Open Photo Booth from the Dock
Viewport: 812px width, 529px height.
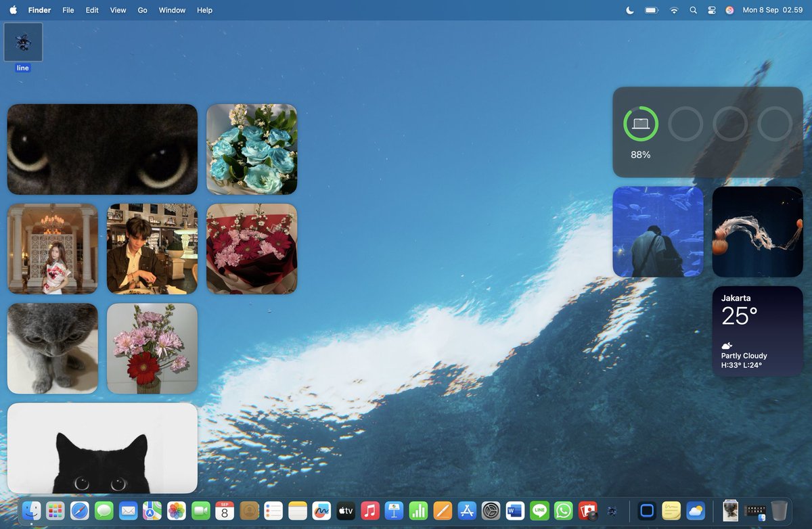588,511
